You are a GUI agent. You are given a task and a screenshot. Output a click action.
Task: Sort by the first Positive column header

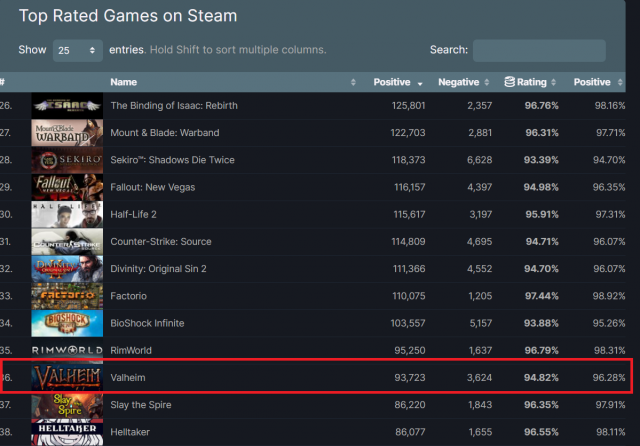pos(392,82)
